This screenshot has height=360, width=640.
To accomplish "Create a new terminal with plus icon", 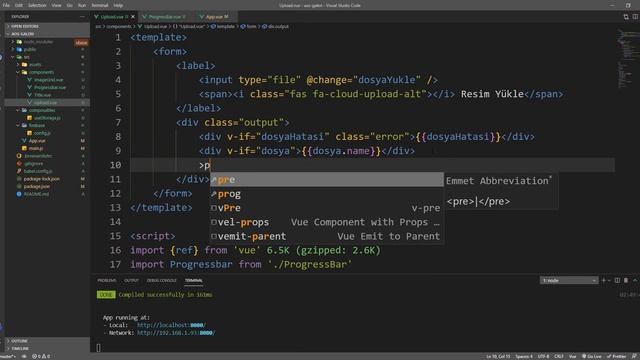I will 604,280.
